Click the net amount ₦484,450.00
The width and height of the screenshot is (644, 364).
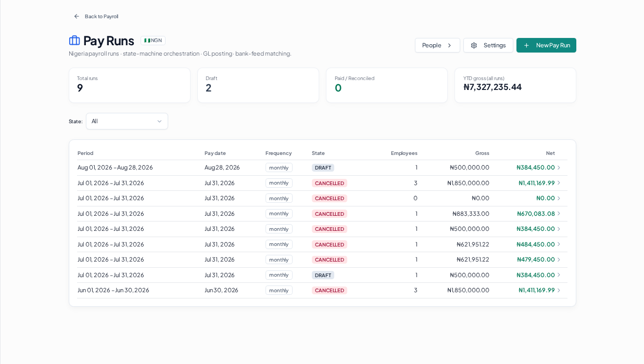(x=536, y=244)
